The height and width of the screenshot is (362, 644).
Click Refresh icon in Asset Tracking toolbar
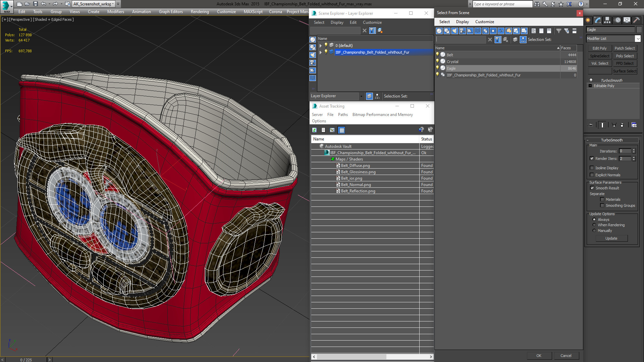pos(314,130)
